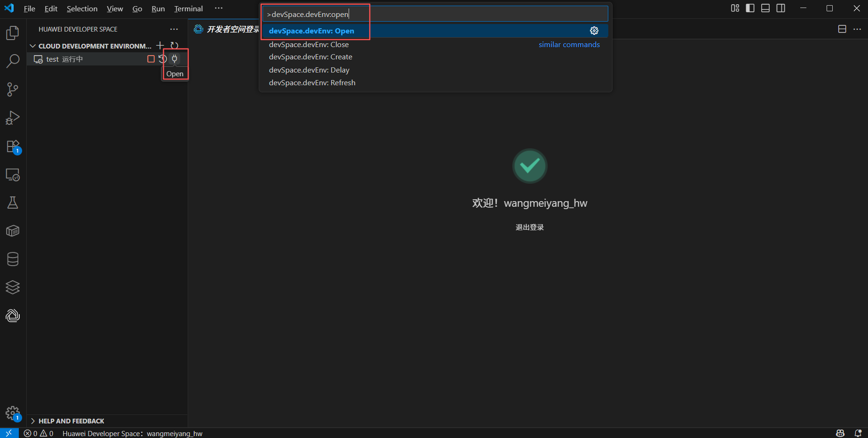Click the stacked layers icon in activity bar
The image size is (868, 438).
pyautogui.click(x=13, y=287)
